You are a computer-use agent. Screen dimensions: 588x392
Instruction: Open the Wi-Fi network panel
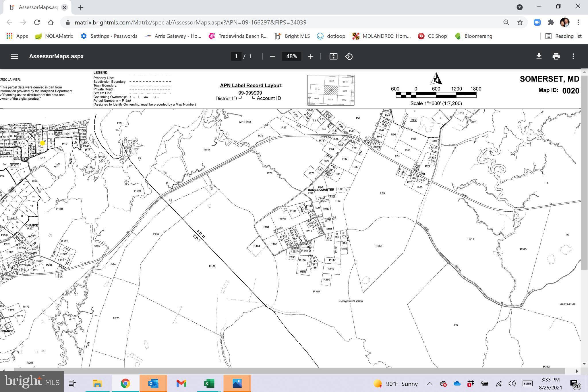(x=499, y=384)
